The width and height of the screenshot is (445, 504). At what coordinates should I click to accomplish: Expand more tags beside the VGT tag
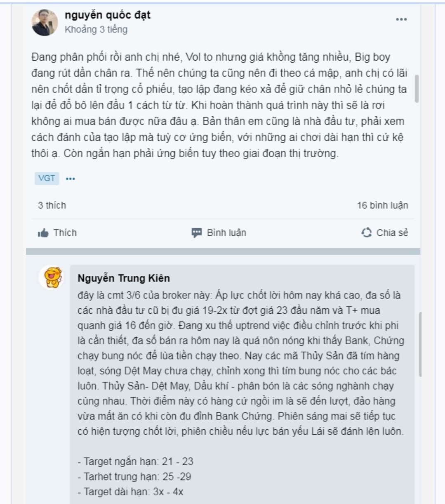click(71, 179)
